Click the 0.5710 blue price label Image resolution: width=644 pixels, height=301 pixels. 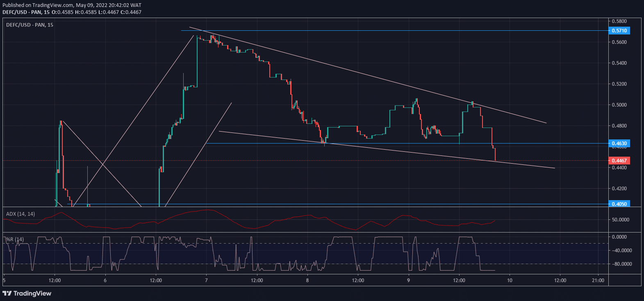click(x=619, y=31)
